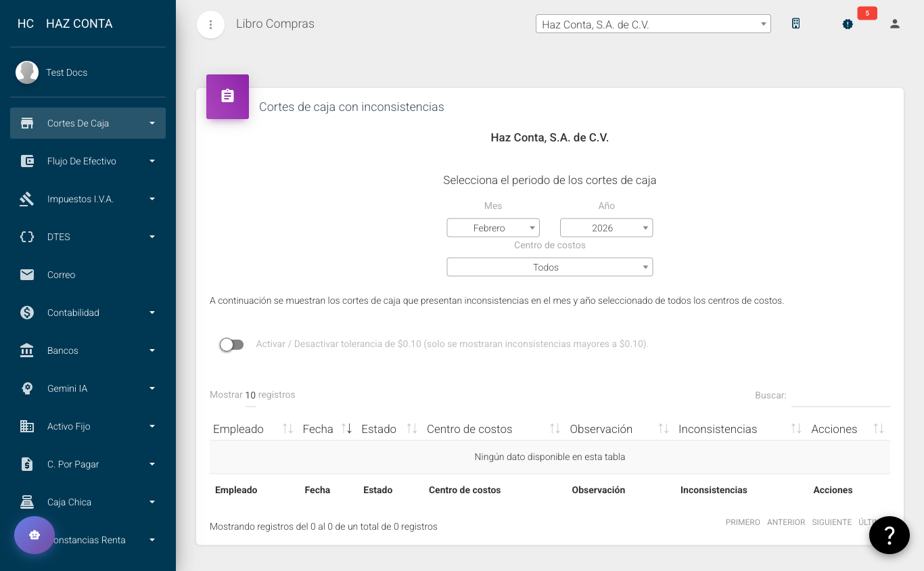Image resolution: width=924 pixels, height=571 pixels.
Task: Open the help question mark button
Action: [889, 535]
